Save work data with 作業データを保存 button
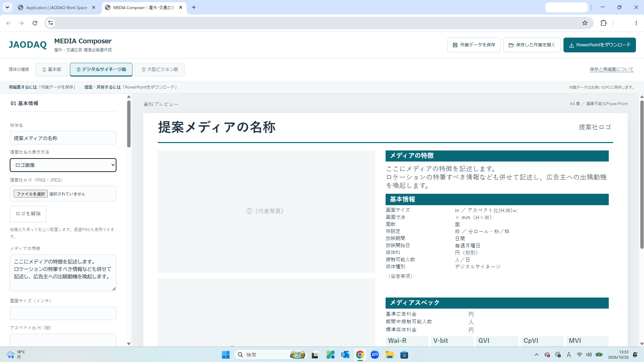Image resolution: width=644 pixels, height=362 pixels. (474, 45)
